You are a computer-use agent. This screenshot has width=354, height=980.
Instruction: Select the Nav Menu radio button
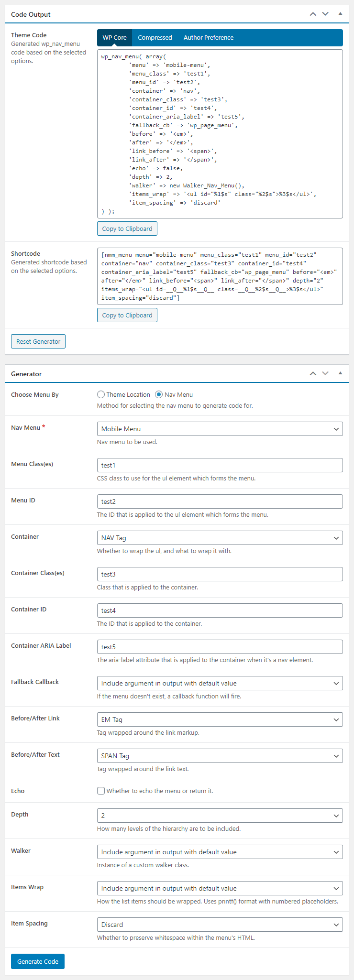click(x=159, y=394)
